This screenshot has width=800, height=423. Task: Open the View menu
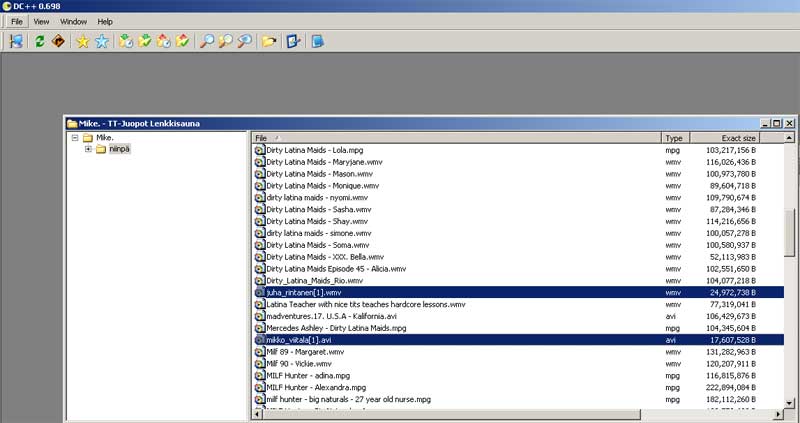point(41,21)
